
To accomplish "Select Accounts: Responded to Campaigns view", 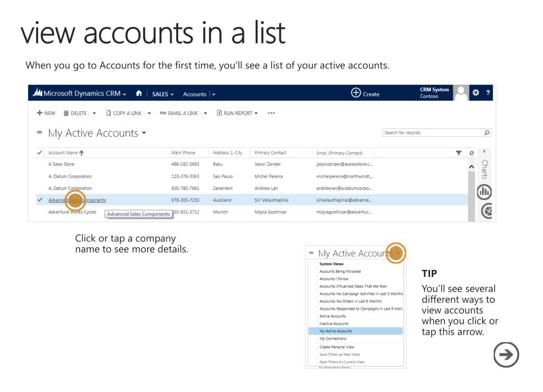I will pos(361,309).
